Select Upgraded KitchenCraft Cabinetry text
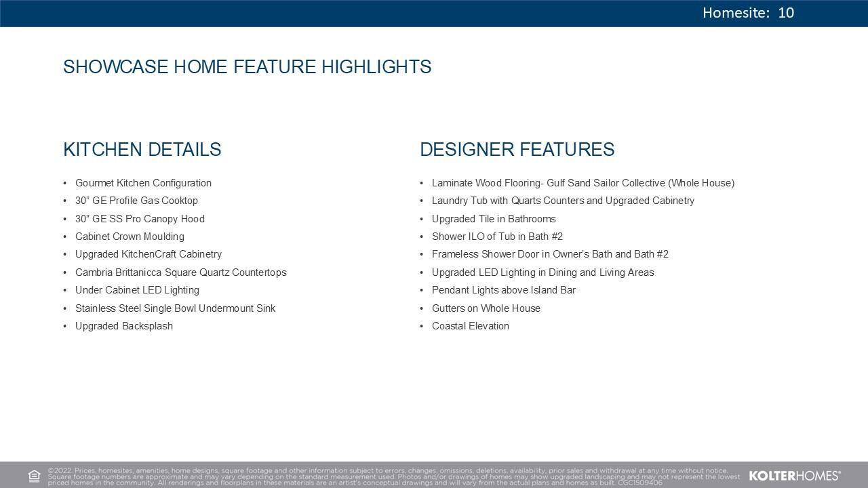868x488 pixels. [149, 254]
